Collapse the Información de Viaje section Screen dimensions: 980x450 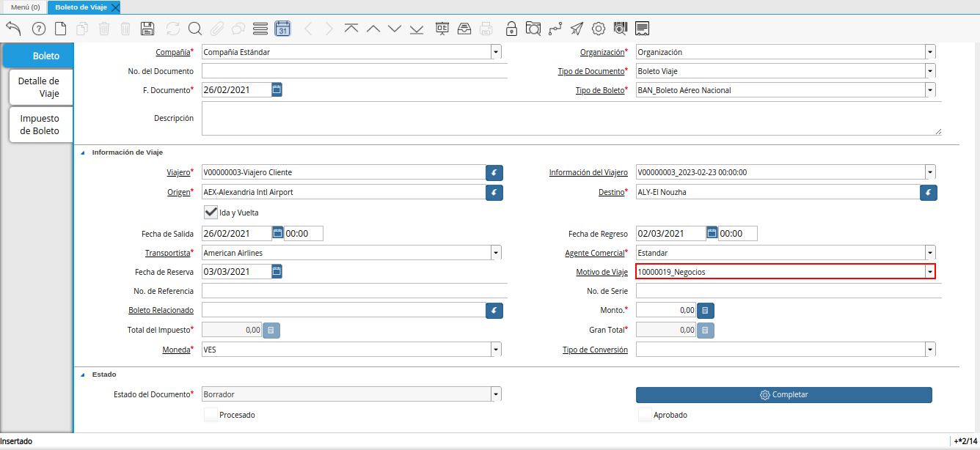tap(82, 152)
